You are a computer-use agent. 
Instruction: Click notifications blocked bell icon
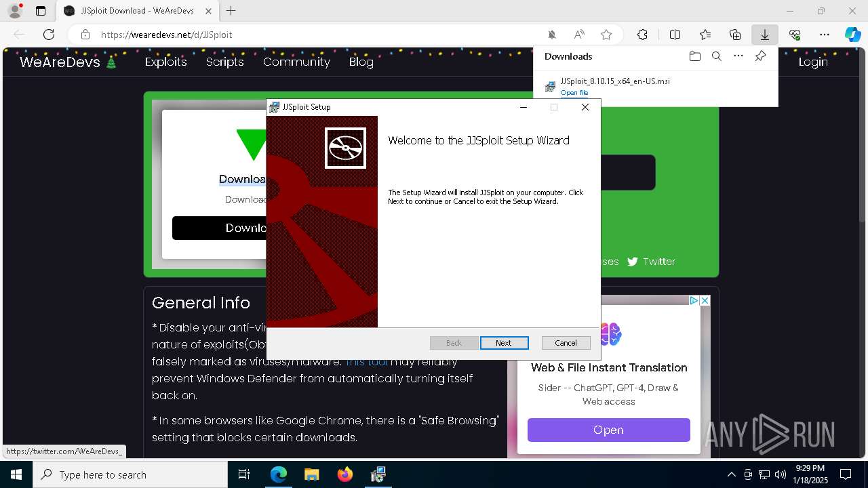coord(552,35)
